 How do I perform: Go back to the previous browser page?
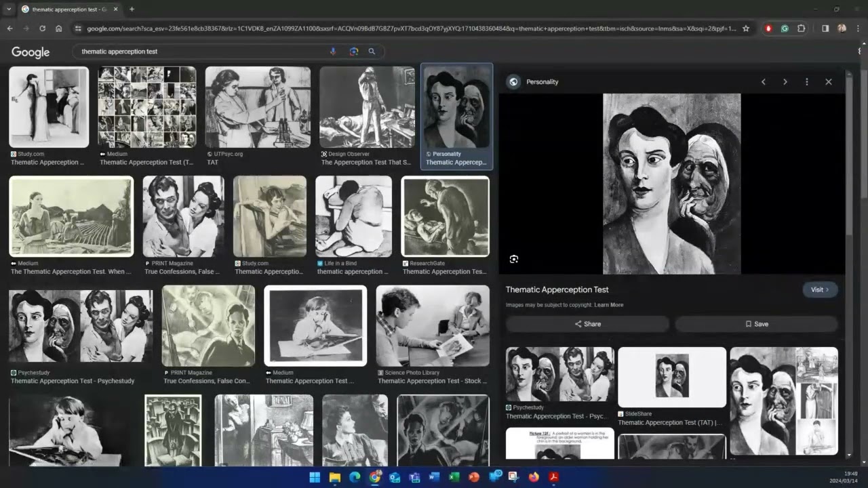9,28
